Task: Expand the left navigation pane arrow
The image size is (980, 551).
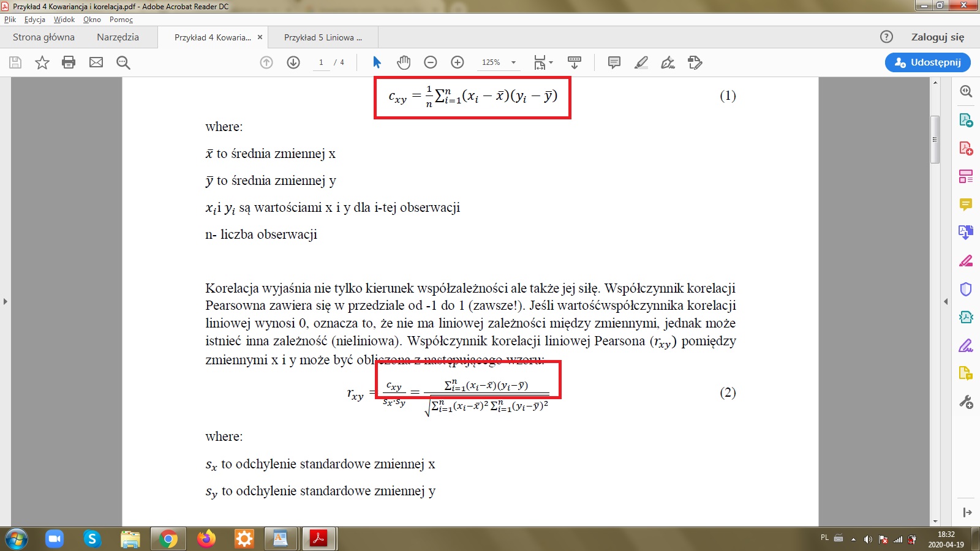Action: (6, 301)
